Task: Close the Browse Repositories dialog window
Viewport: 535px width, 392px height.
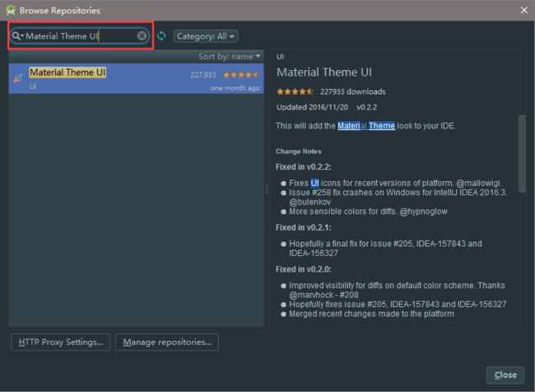Action: coord(524,10)
